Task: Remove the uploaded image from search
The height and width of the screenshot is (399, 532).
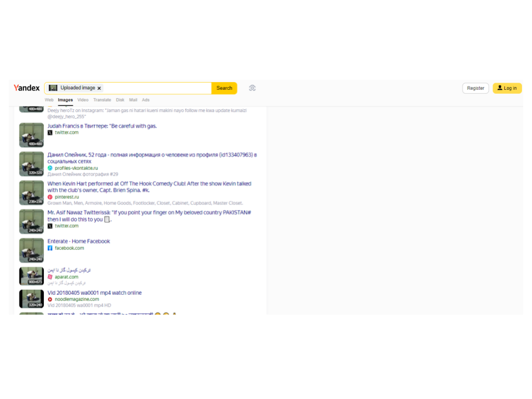Action: 99,88
